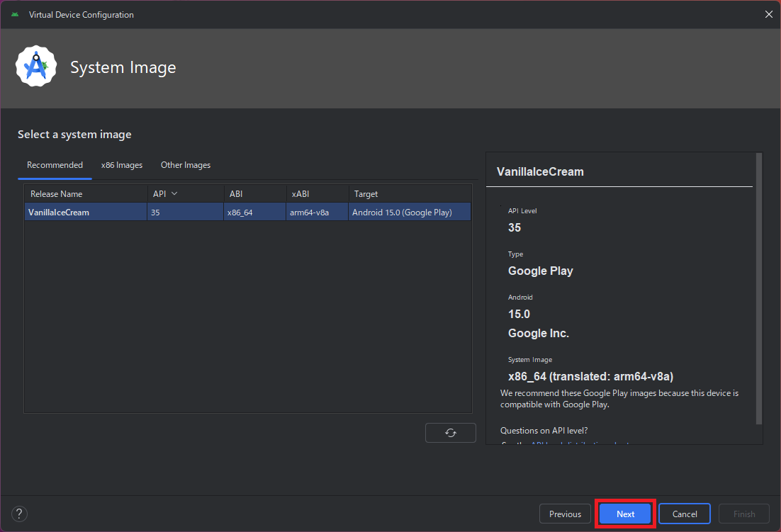Sort by the Target column header
Screen dimensions: 781x532
coord(366,193)
